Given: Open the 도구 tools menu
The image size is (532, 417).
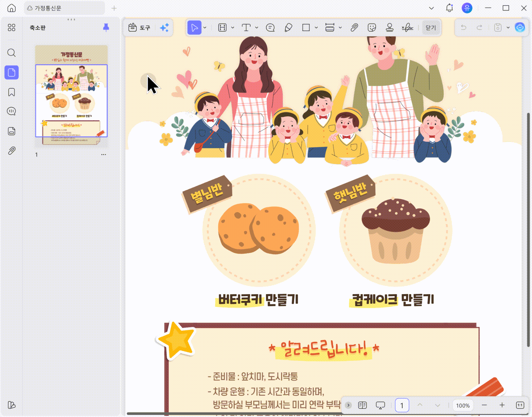Looking at the screenshot, I should [139, 27].
